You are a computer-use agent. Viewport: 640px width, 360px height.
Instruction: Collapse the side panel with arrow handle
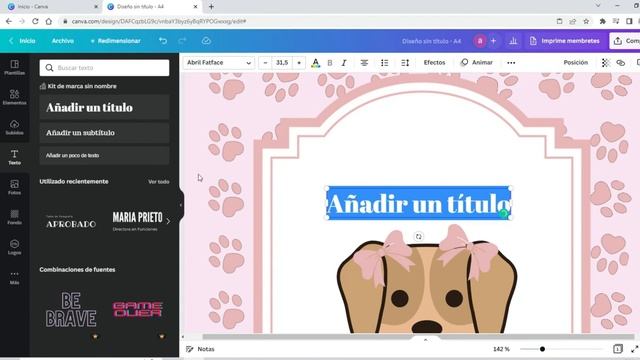pyautogui.click(x=181, y=205)
